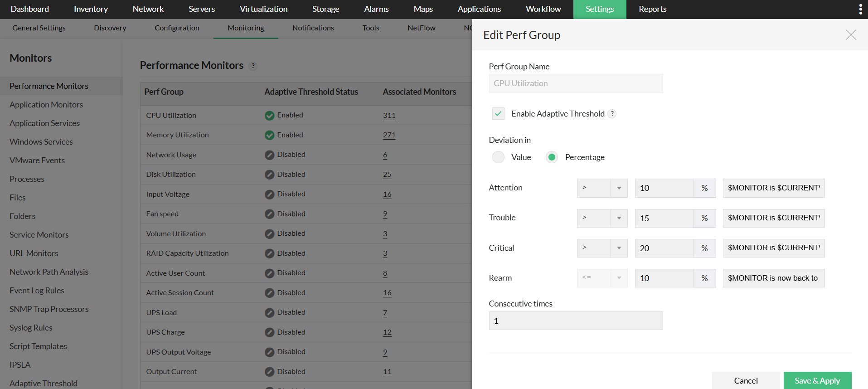Switch to the Notifications settings tab
868x389 pixels.
[x=313, y=28]
